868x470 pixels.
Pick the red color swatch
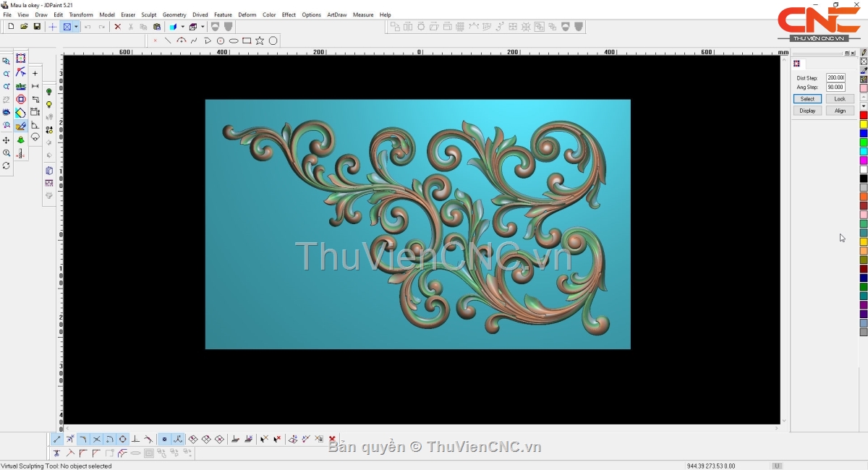863,116
